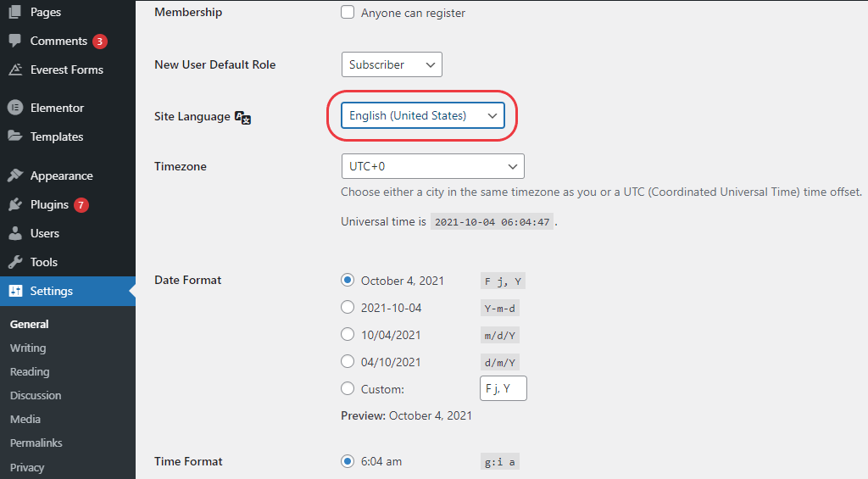
Task: Open the Site Language dropdown
Action: (x=423, y=115)
